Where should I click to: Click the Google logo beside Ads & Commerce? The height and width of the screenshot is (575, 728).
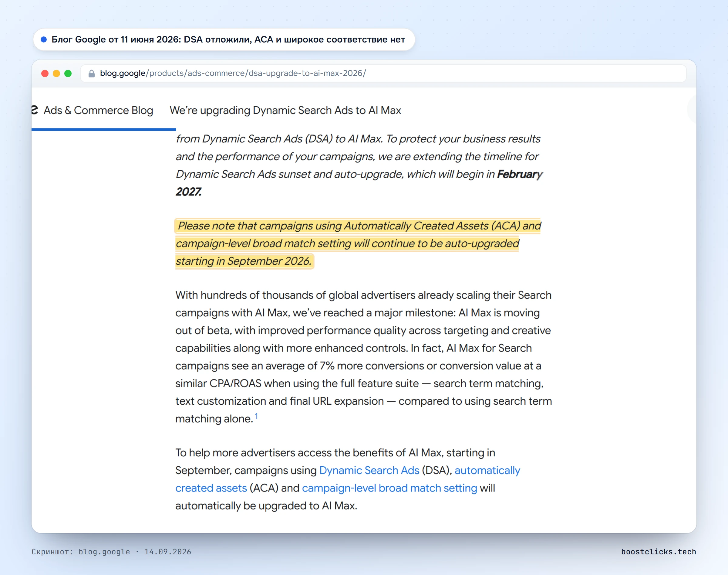point(35,110)
